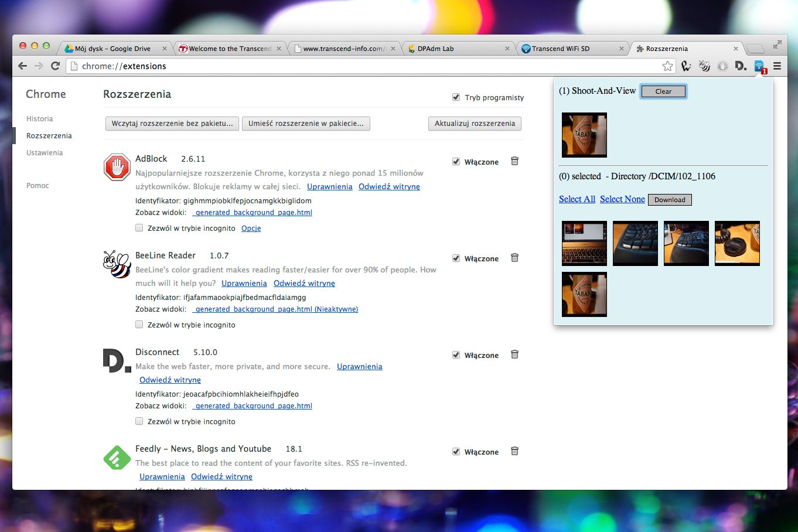
Task: Open Feedly's Uprawnienia link
Action: pyautogui.click(x=162, y=477)
